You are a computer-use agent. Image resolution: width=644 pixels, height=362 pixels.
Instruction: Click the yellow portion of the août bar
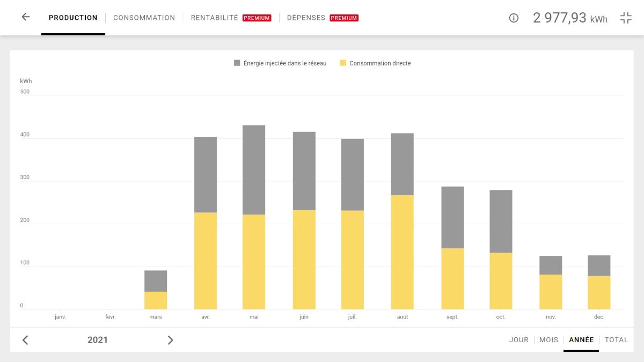[x=402, y=252]
